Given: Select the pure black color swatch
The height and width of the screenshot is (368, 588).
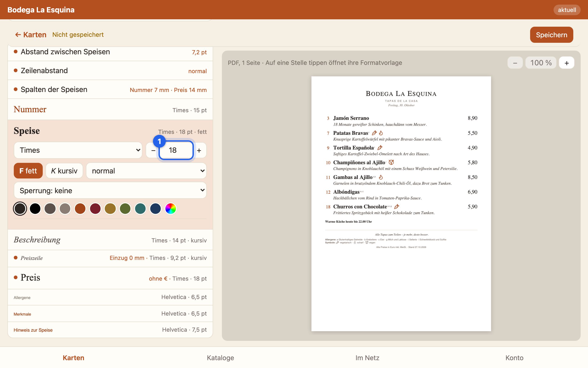Looking at the screenshot, I should [35, 209].
